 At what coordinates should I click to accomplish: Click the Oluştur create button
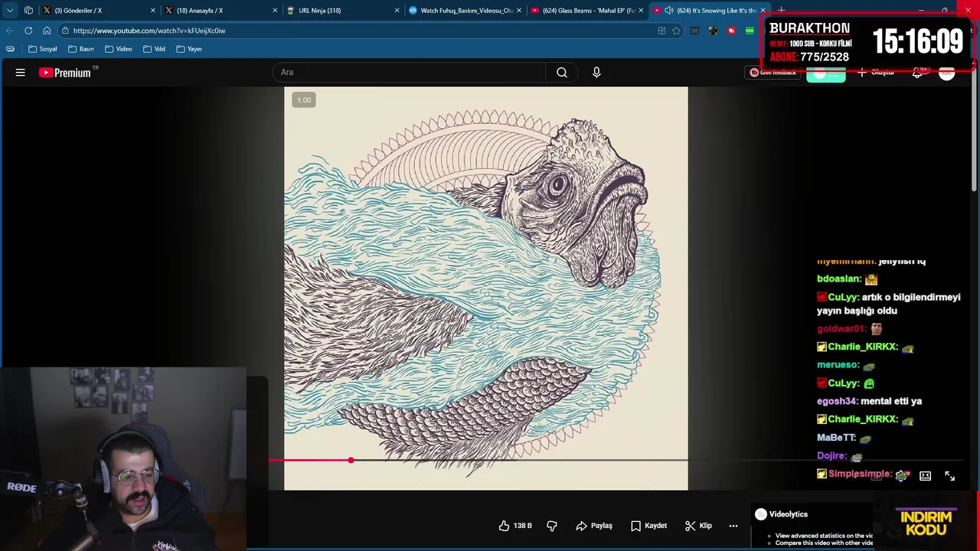tap(876, 73)
